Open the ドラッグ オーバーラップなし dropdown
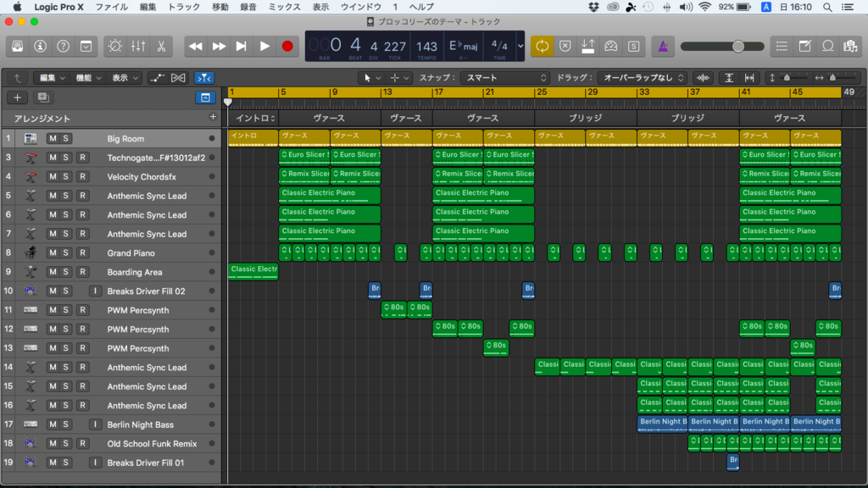The width and height of the screenshot is (868, 488). pyautogui.click(x=643, y=78)
